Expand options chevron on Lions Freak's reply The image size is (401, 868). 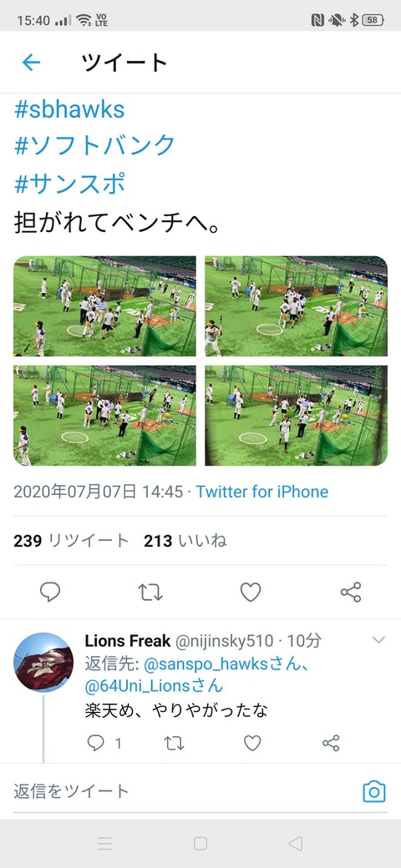coord(378,640)
